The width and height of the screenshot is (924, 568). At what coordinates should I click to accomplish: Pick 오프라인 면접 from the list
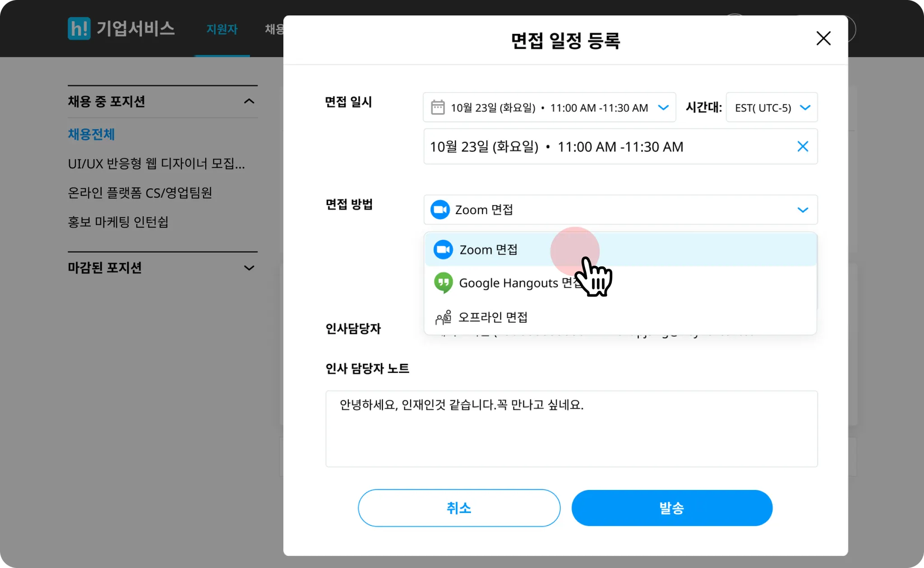pos(493,317)
